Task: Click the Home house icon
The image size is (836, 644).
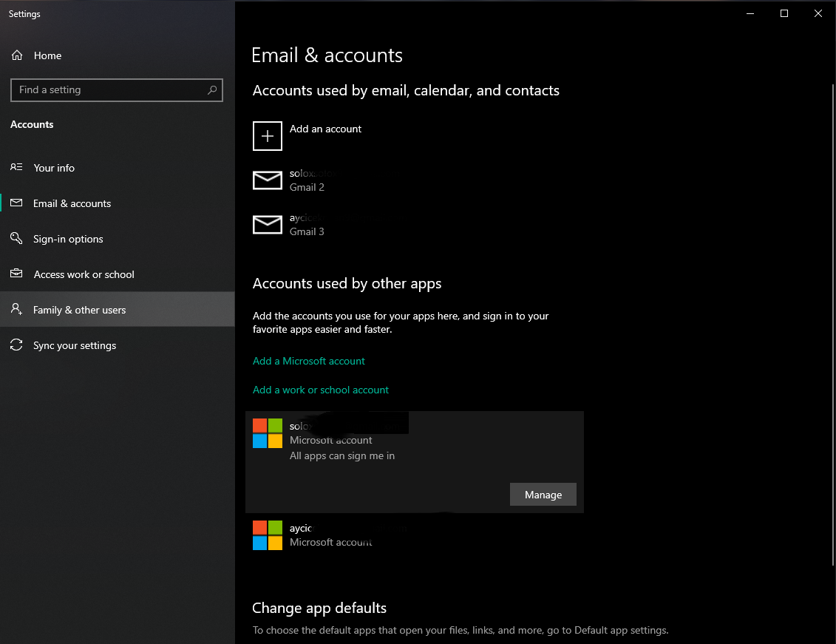Action: pos(17,55)
